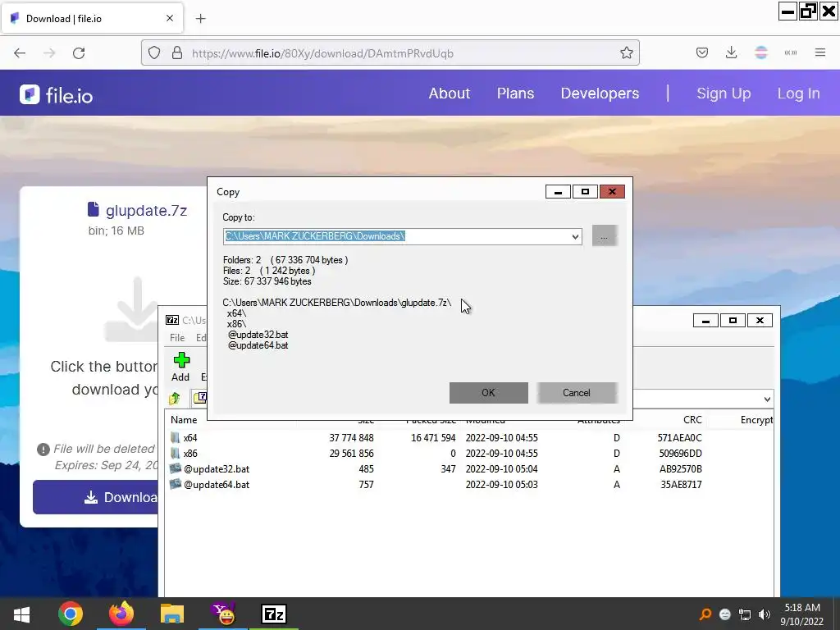This screenshot has width=840, height=630.
Task: Click the volume speaker tray icon
Action: pyautogui.click(x=765, y=614)
